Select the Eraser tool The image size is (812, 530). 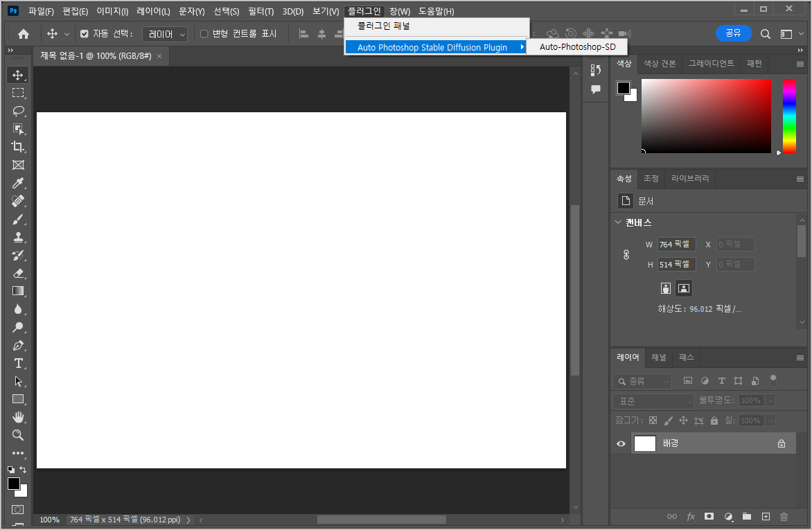(18, 274)
